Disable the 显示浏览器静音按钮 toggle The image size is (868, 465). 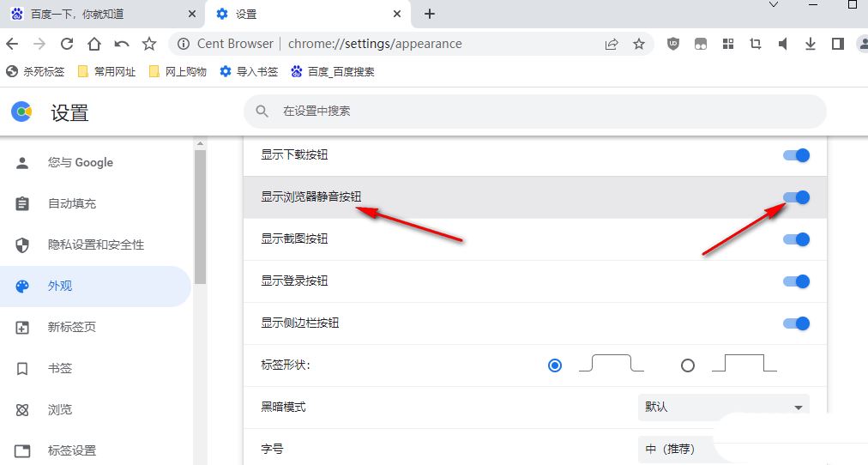796,197
